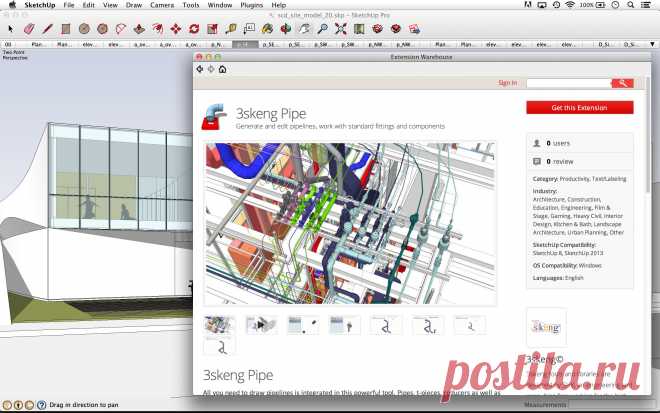Go back in Extension Warehouse
The image size is (660, 413).
click(200, 69)
